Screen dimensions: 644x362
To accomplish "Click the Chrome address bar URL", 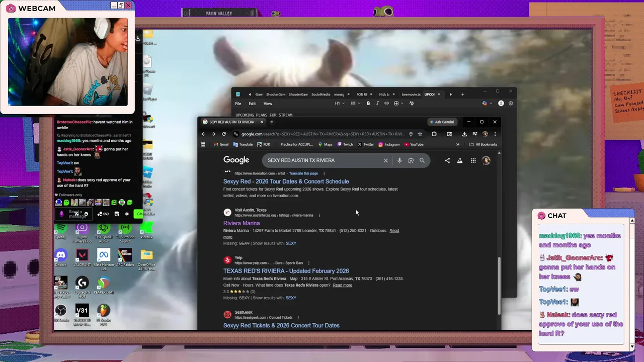I will [x=323, y=134].
